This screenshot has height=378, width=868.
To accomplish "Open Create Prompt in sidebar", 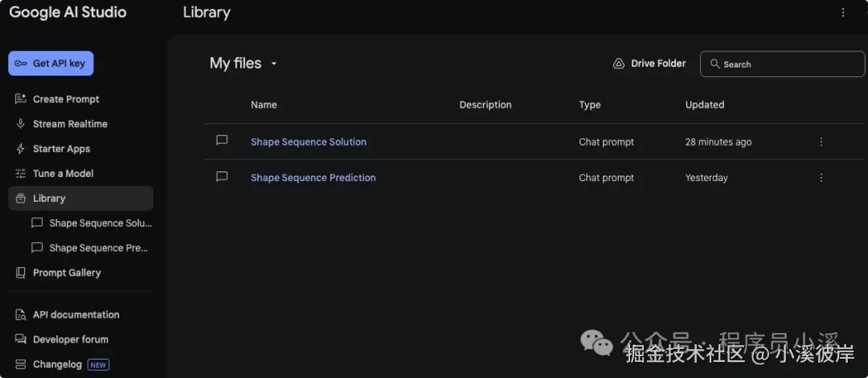I will point(66,99).
